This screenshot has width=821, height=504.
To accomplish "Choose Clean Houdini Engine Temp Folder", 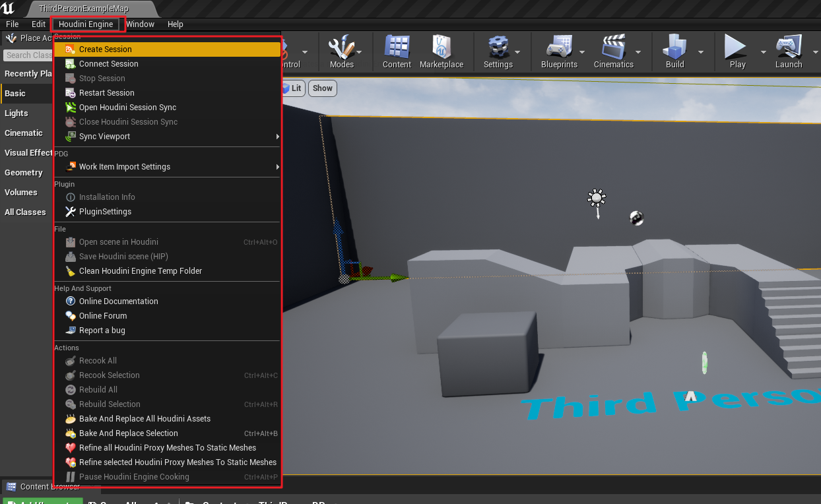I will [168, 271].
